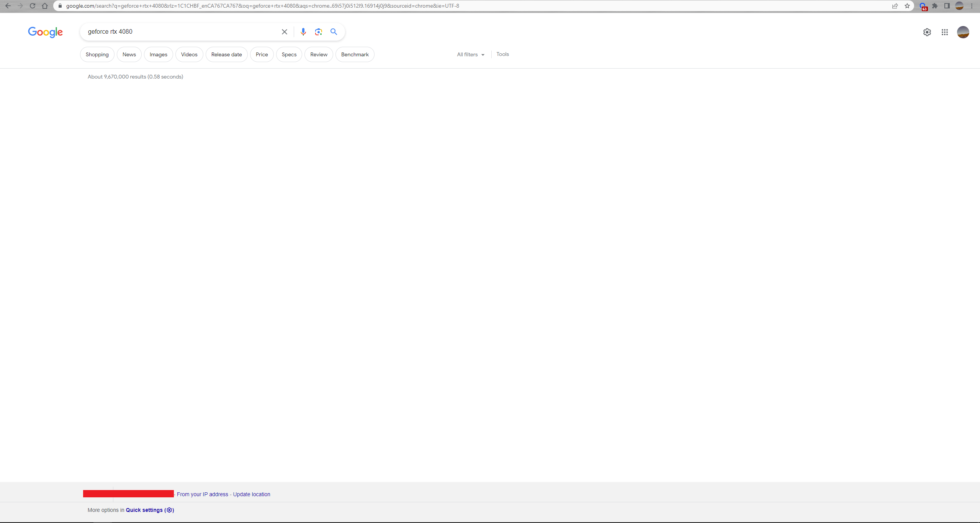
Task: Clear the search box with the X icon
Action: pos(285,32)
